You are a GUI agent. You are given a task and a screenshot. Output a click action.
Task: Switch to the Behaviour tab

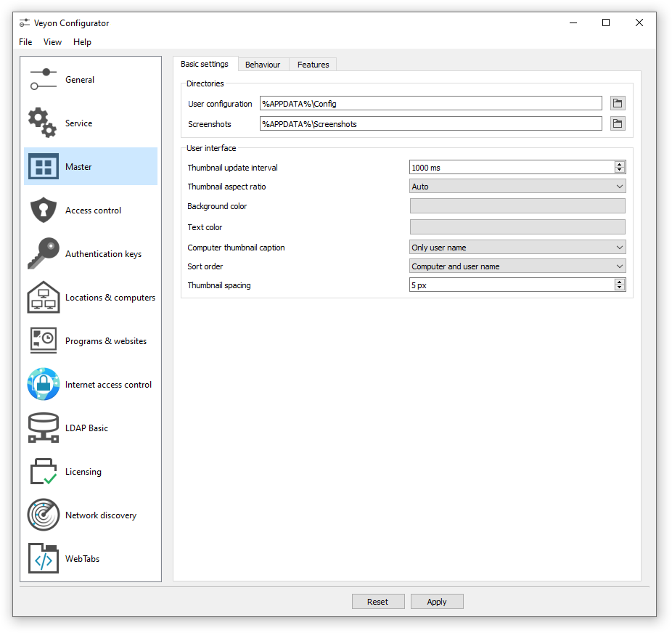click(x=263, y=65)
